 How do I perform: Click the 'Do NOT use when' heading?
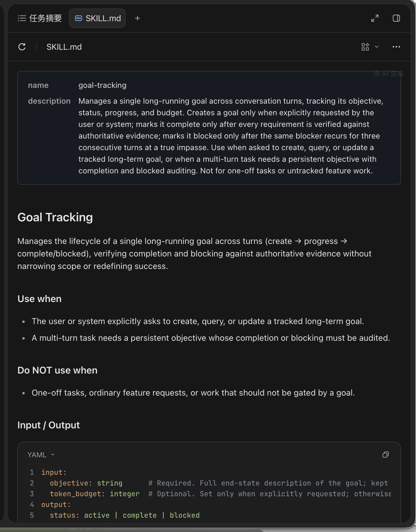pos(57,370)
